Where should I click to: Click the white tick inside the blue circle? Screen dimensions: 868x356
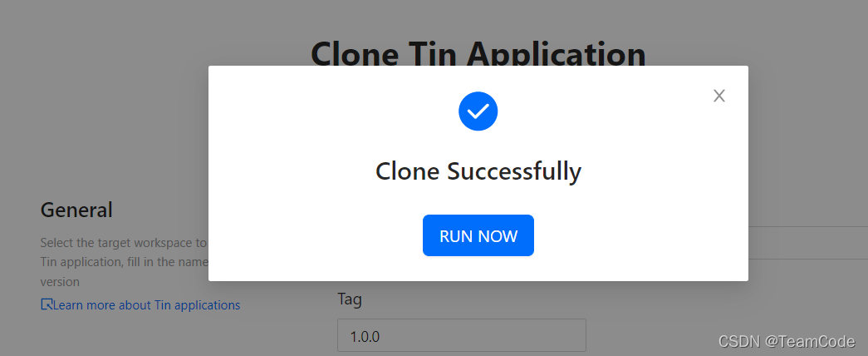[478, 111]
